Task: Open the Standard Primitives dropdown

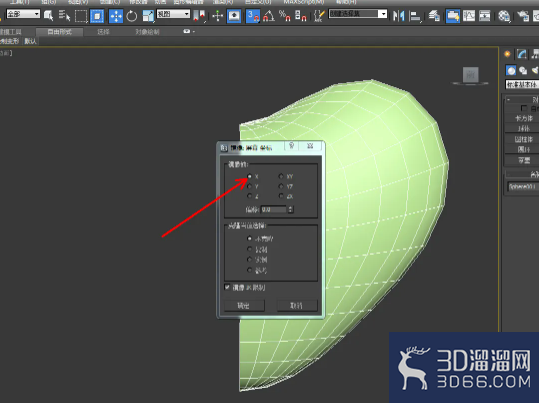Action: [x=522, y=84]
